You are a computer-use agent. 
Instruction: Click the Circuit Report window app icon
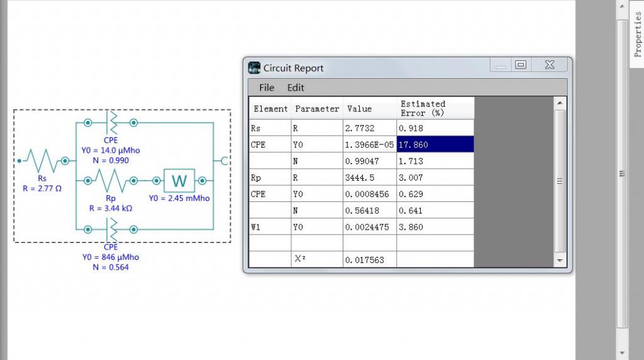point(254,68)
